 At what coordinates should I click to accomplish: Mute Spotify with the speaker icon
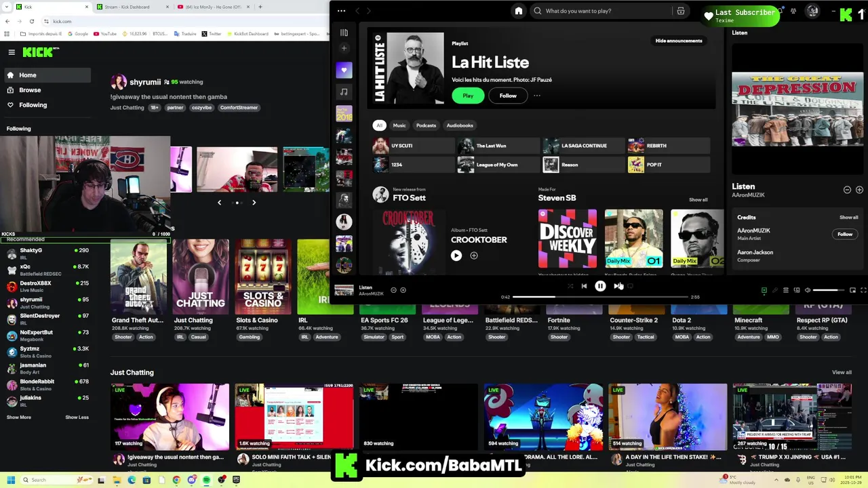coord(807,290)
